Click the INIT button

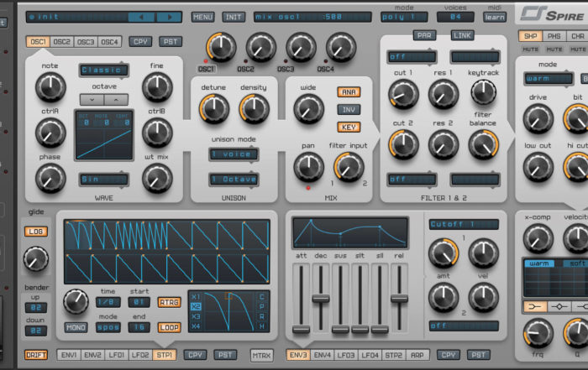point(234,17)
